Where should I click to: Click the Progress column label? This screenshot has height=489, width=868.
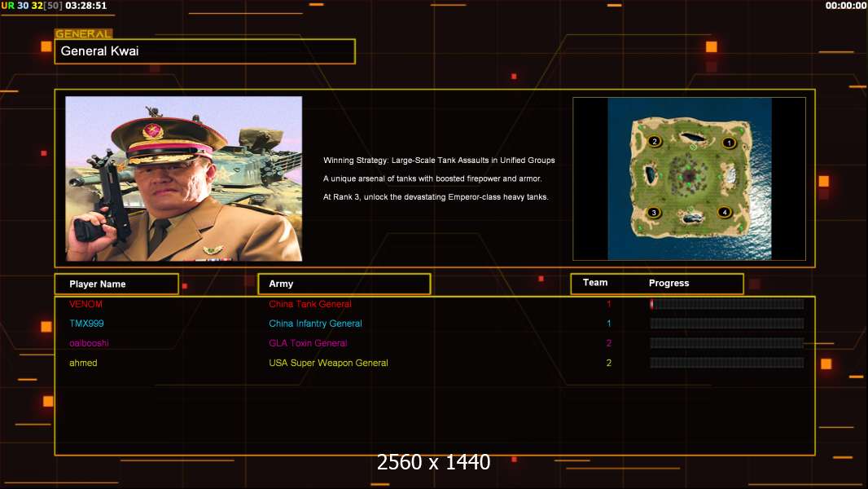669,283
